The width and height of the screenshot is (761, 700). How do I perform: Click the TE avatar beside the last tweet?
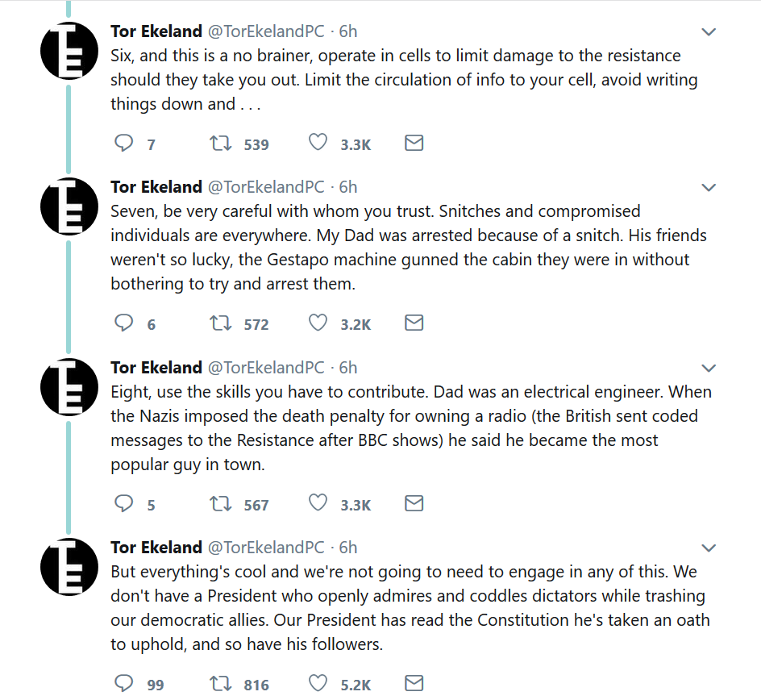tap(69, 568)
